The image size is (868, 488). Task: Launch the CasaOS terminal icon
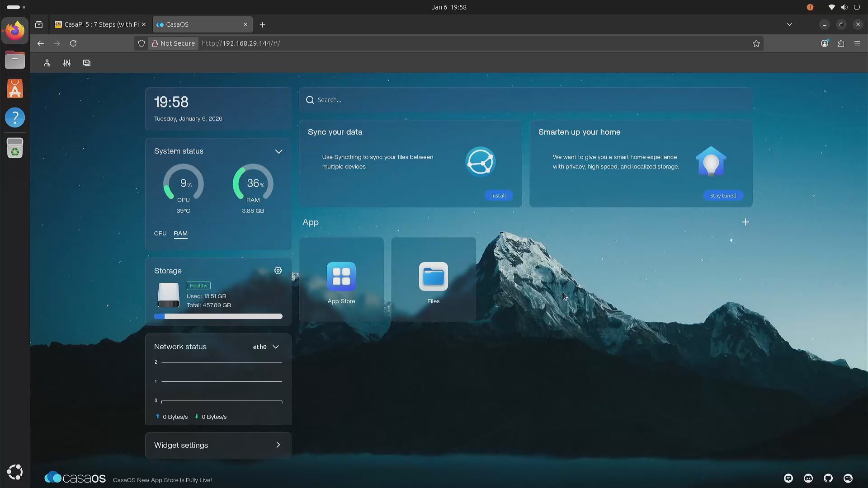87,63
